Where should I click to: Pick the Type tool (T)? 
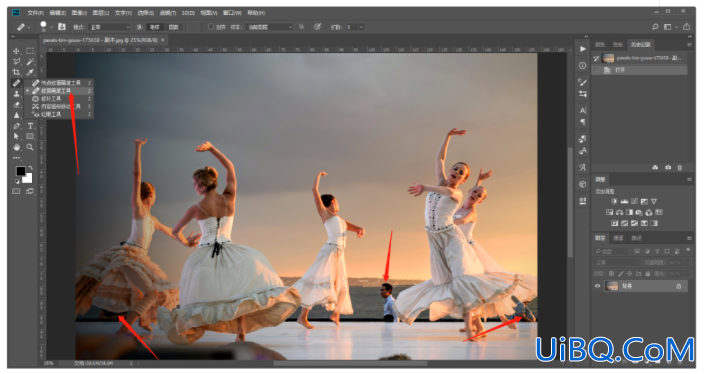pos(30,126)
